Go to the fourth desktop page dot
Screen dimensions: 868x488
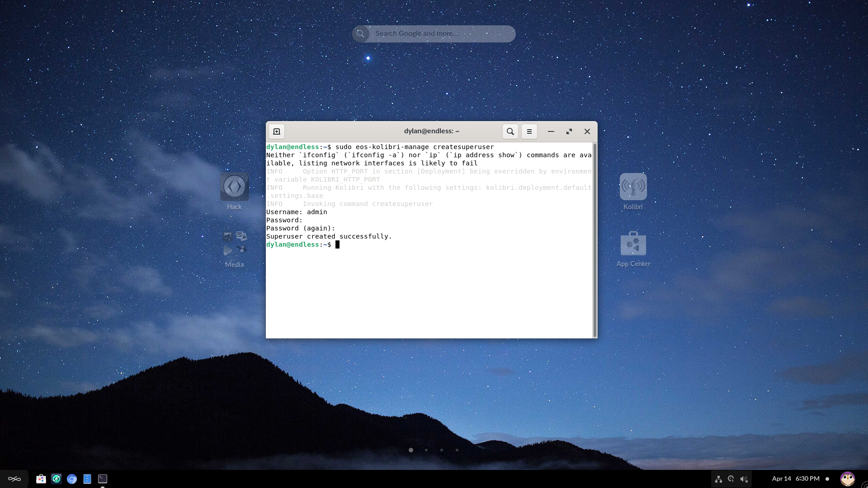pos(457,450)
